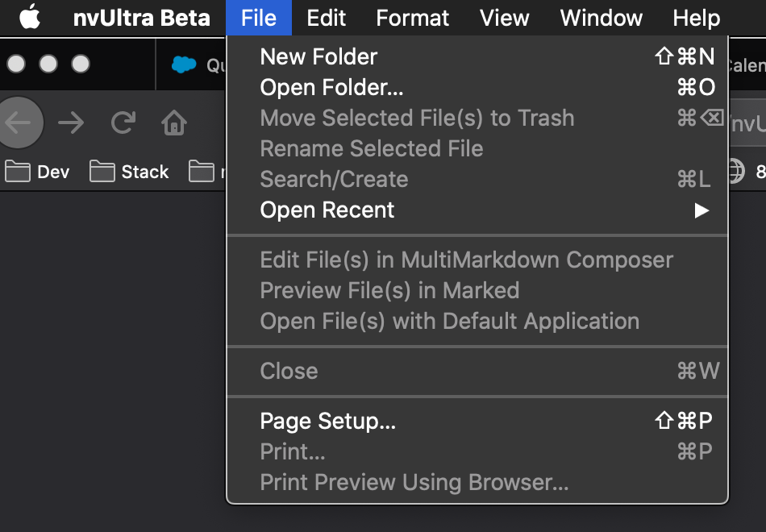Image resolution: width=766 pixels, height=532 pixels.
Task: Select Open Folder… menu entry
Action: click(x=331, y=87)
